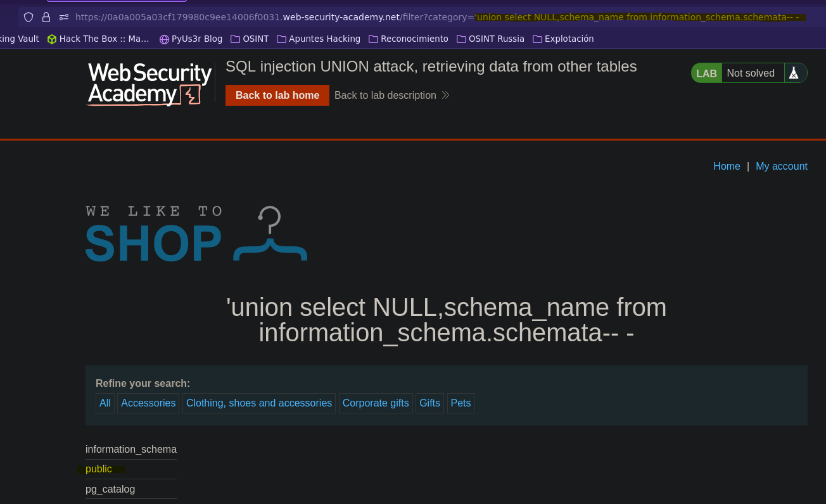Click the highlighted public result row

131,469
